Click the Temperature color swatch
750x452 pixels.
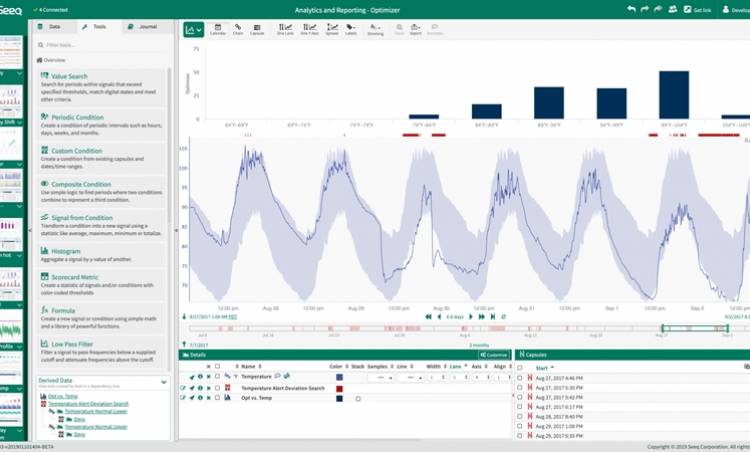coord(339,377)
